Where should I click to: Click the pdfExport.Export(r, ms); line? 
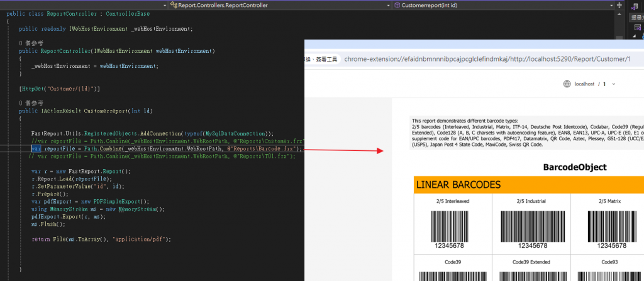click(68, 216)
